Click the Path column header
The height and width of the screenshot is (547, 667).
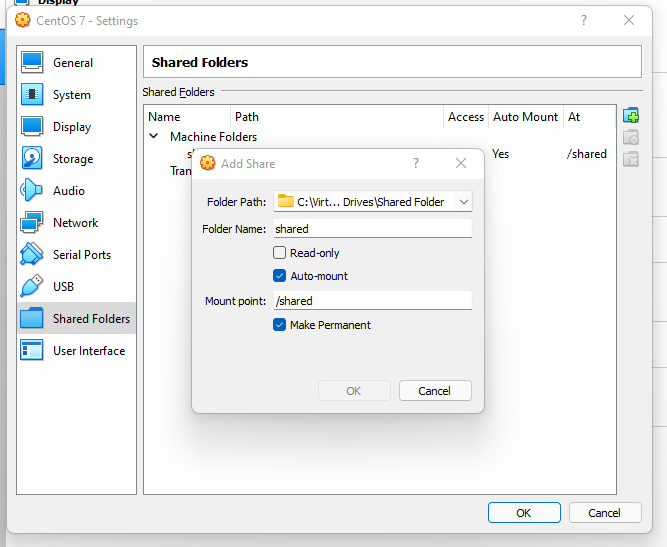pyautogui.click(x=246, y=117)
